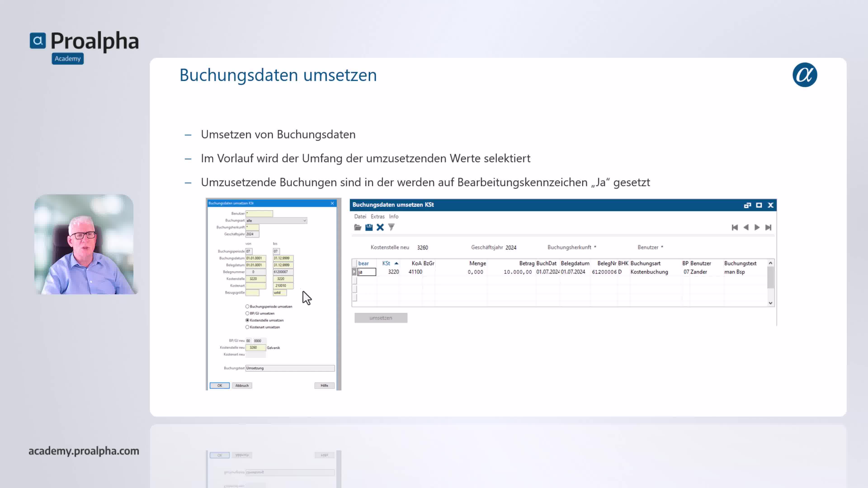Jump to first record navigation icon

tap(735, 228)
